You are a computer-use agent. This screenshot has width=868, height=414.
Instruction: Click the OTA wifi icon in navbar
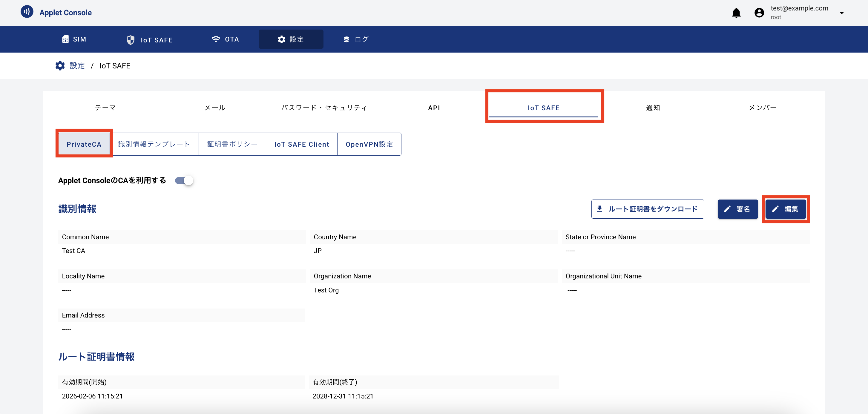coord(216,39)
